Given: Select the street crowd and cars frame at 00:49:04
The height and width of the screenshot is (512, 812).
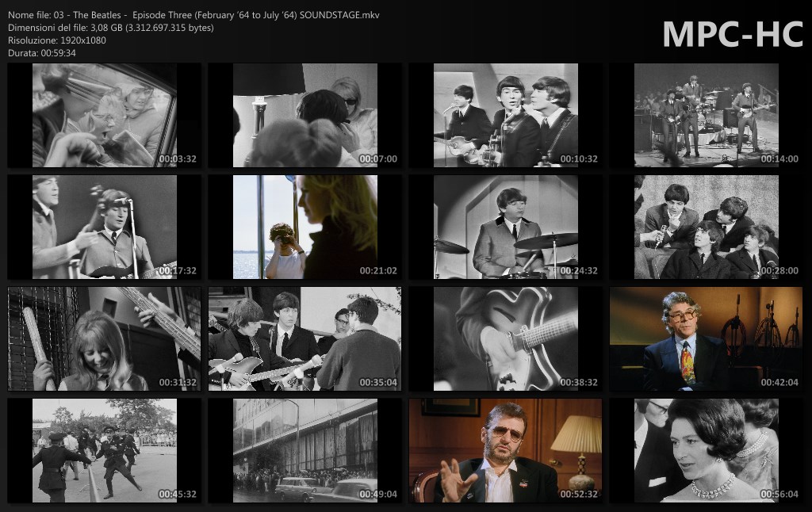Looking at the screenshot, I should (x=304, y=450).
